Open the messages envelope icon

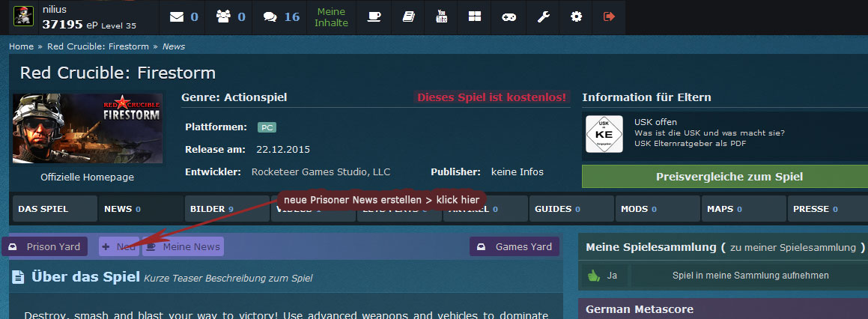[x=177, y=17]
